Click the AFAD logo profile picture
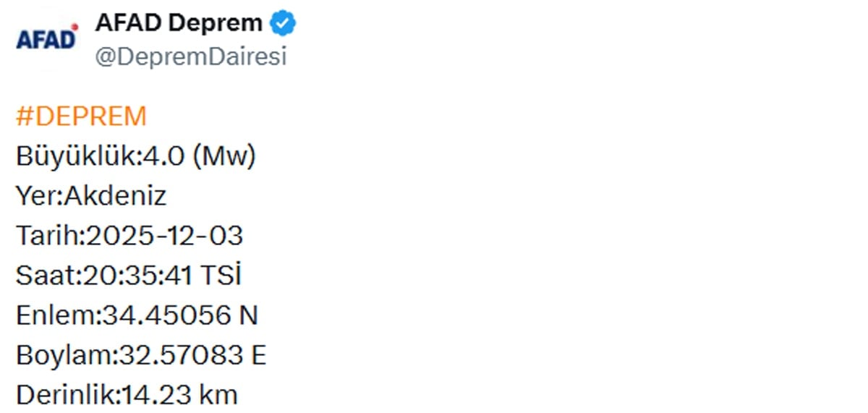The width and height of the screenshot is (868, 413). tap(46, 38)
